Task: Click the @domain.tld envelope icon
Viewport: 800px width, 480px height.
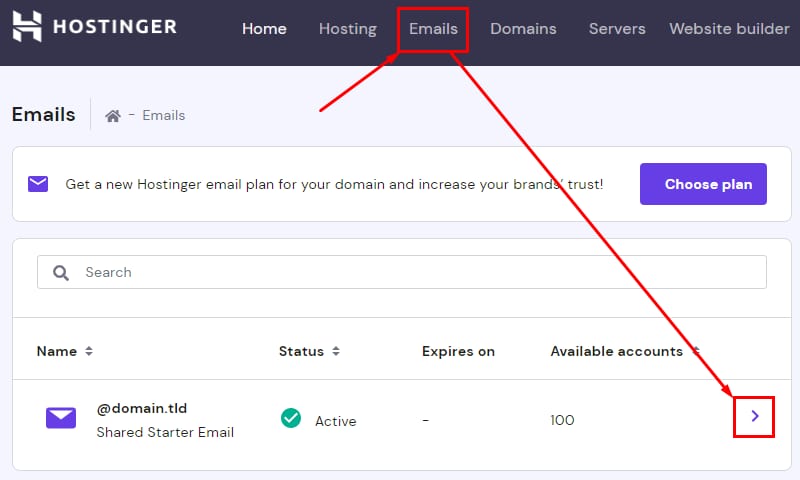Action: (61, 418)
